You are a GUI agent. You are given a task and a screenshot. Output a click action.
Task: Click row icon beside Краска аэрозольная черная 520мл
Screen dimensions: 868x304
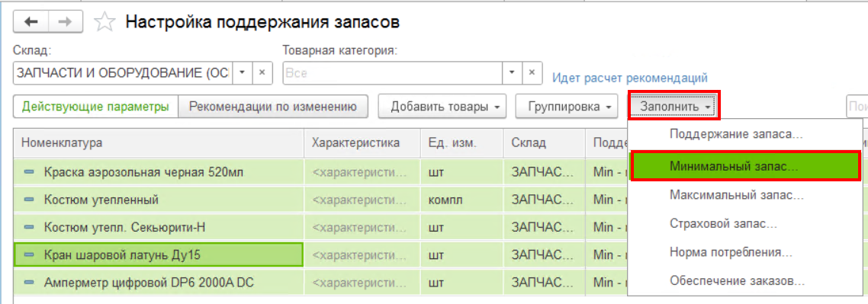tap(29, 173)
